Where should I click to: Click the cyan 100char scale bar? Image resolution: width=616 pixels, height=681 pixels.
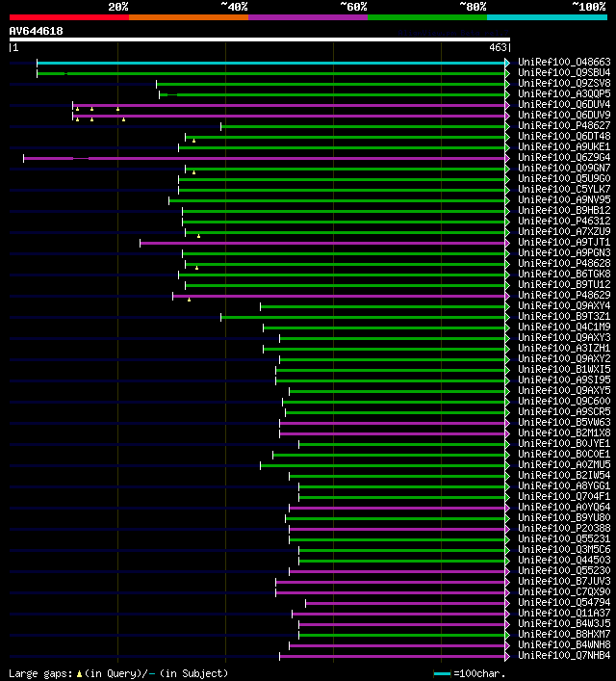pyautogui.click(x=443, y=673)
